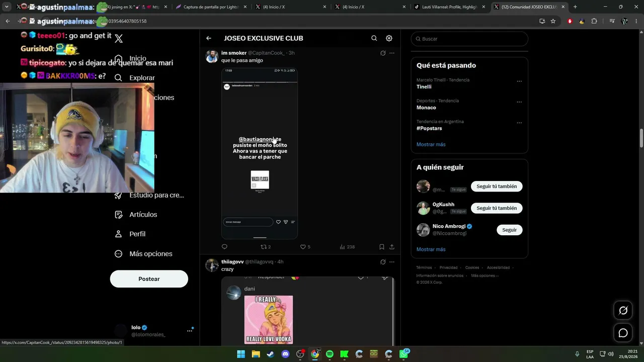Reply to im smoker's post

224,247
